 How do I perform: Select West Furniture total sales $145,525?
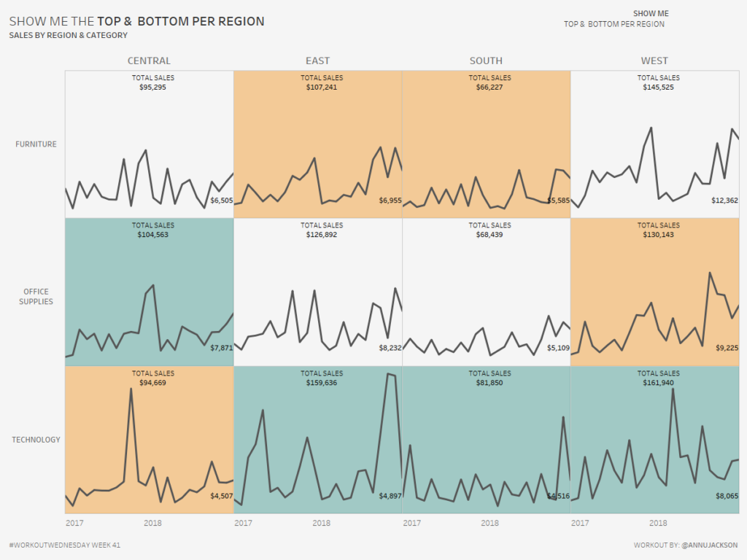click(x=658, y=87)
